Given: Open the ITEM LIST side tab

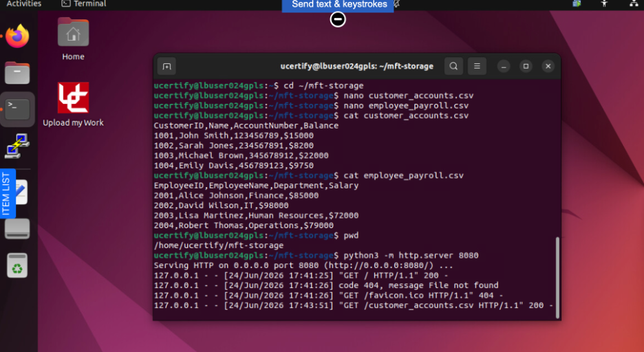Looking at the screenshot, I should point(6,194).
